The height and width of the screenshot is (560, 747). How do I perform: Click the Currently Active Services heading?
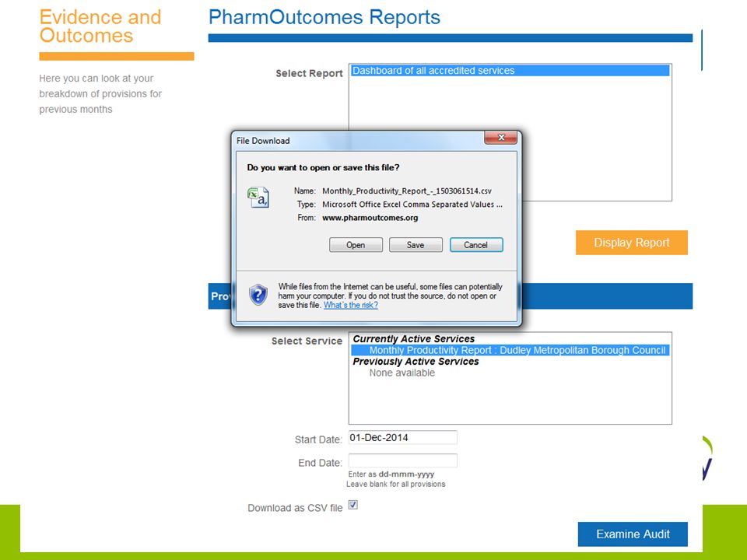point(413,338)
